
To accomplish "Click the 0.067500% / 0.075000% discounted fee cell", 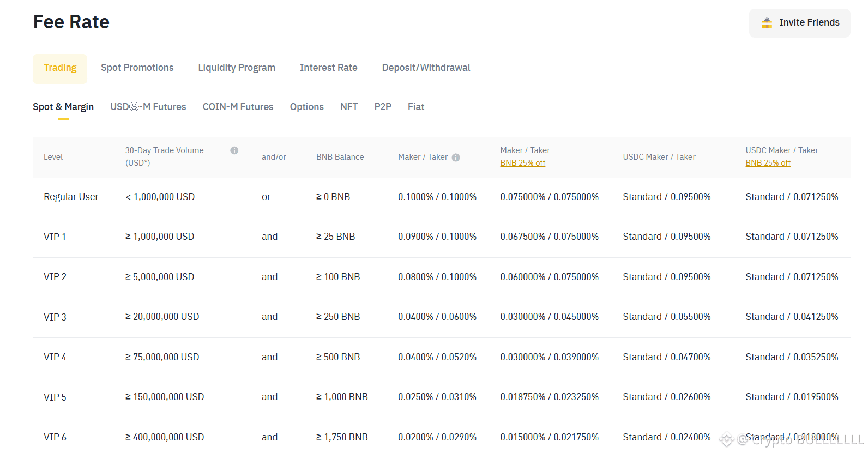I will tap(550, 237).
